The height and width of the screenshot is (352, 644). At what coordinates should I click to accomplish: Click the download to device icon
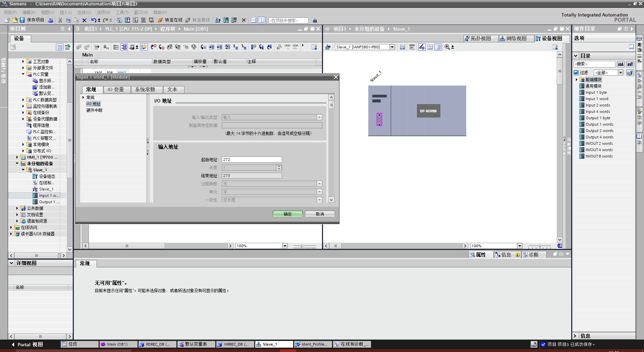click(x=127, y=20)
